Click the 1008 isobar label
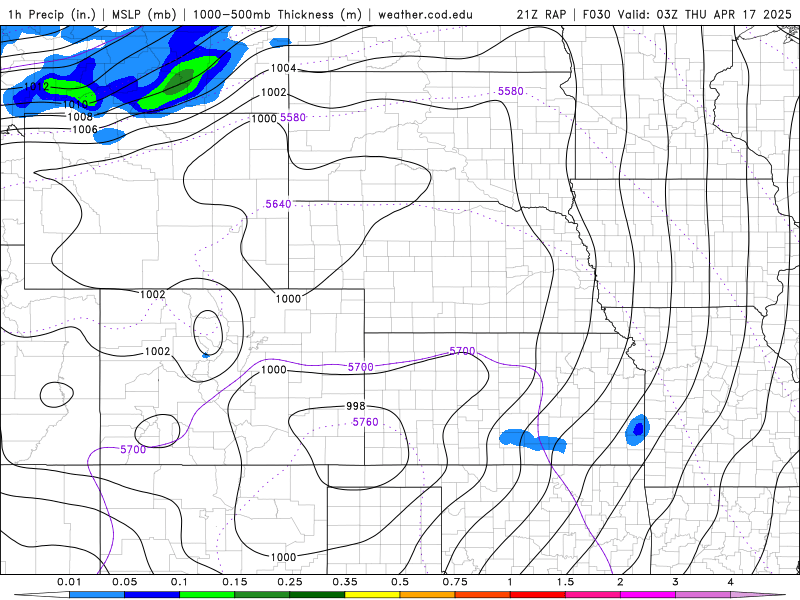Screen dimensions: 800x600 coord(80,117)
